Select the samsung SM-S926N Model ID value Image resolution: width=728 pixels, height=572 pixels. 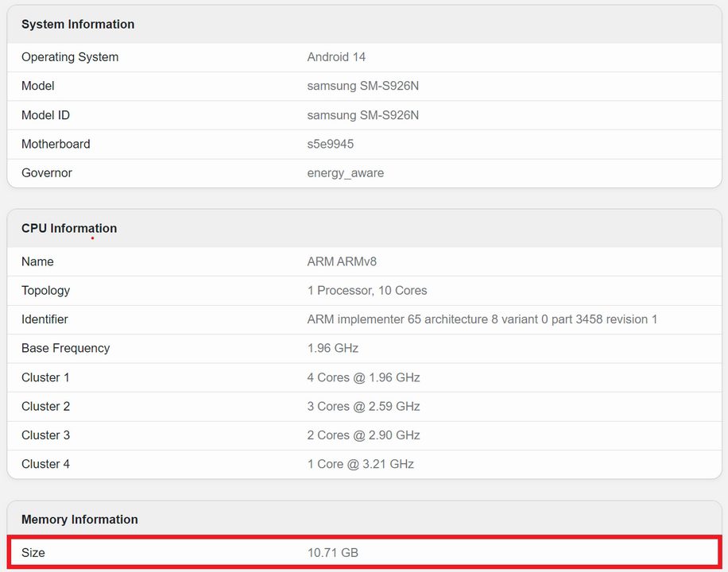[362, 115]
